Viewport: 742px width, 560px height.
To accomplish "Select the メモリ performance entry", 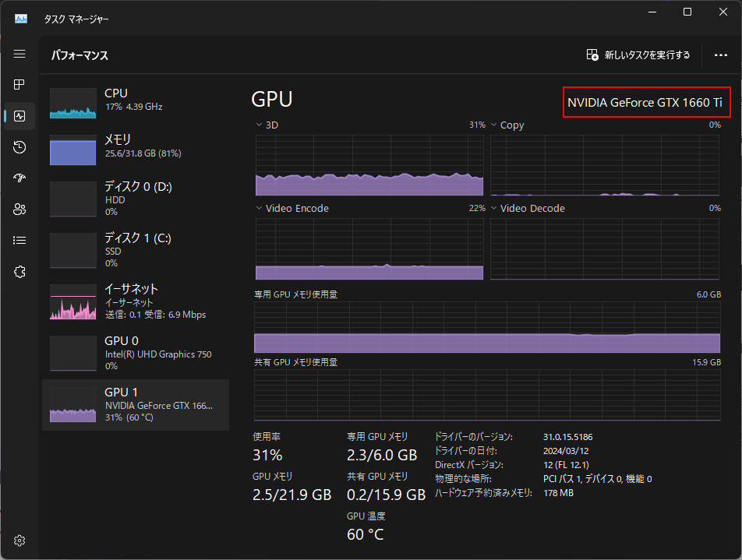I will [x=136, y=150].
